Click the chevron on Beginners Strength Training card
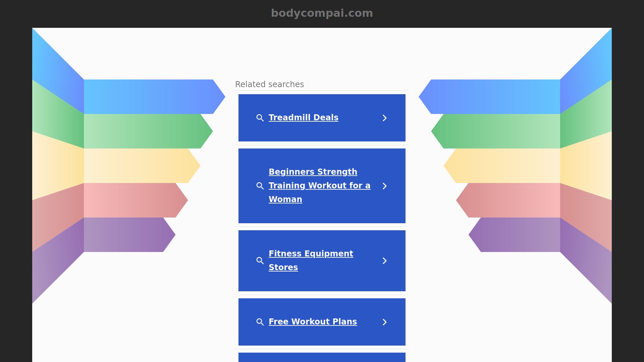The image size is (644, 362). (x=385, y=186)
